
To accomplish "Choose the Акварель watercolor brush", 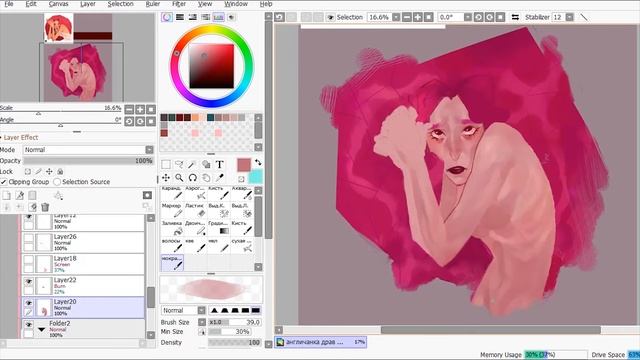I will [242, 193].
